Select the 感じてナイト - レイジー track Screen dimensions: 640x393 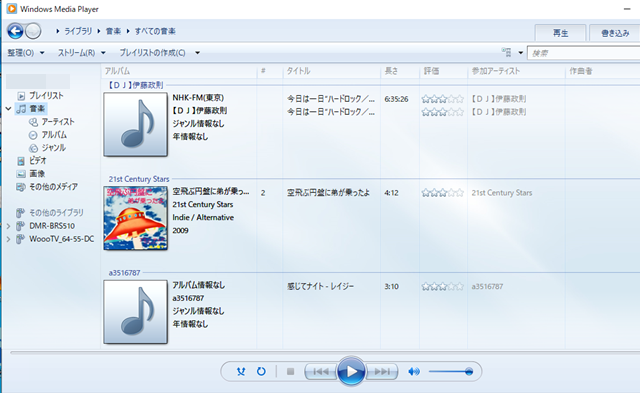(320, 286)
